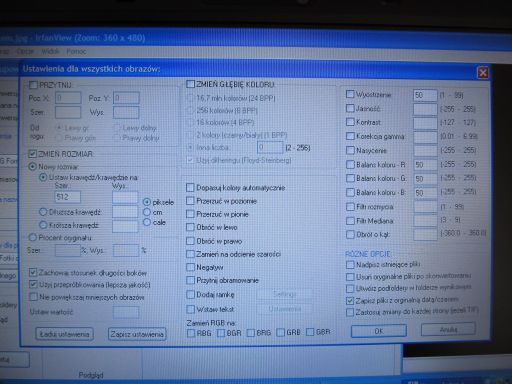Image resolution: width=512 pixels, height=384 pixels.
Task: Click the Szer. field containing 512
Action: 68,197
